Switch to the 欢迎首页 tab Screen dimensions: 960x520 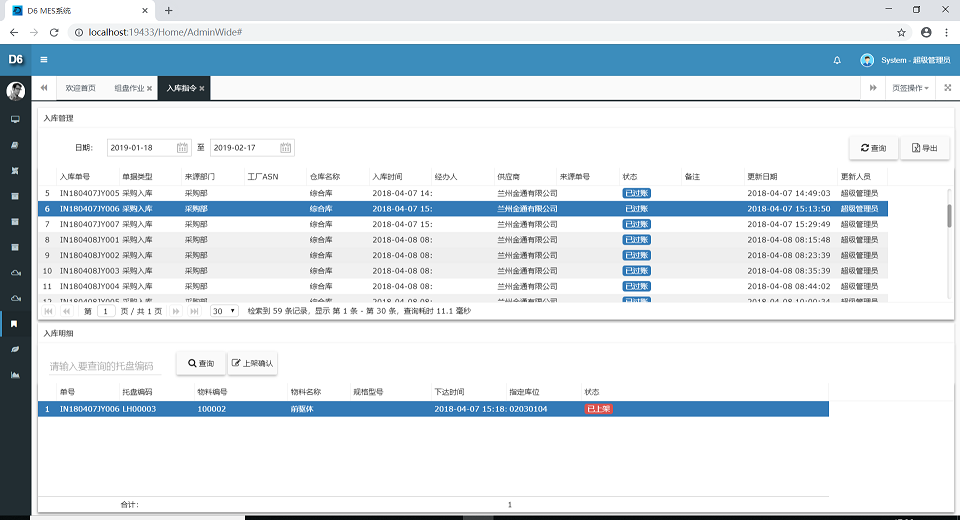[x=80, y=88]
